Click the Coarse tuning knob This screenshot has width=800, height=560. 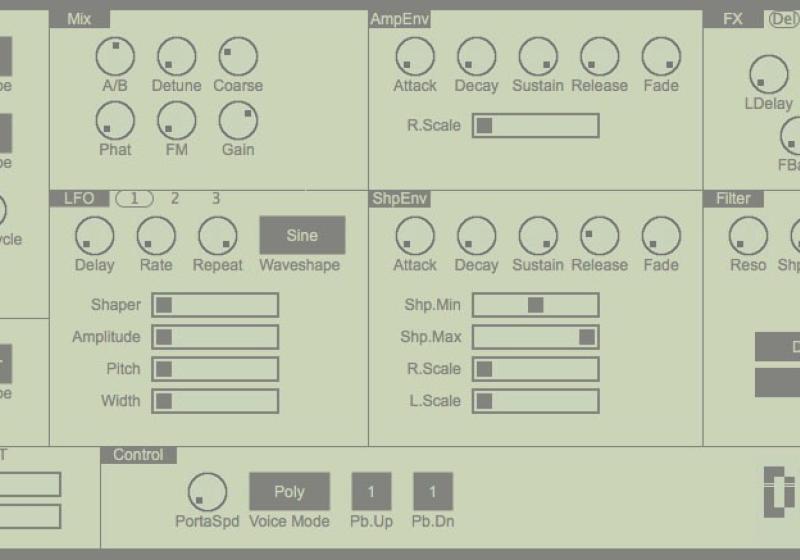[x=238, y=57]
